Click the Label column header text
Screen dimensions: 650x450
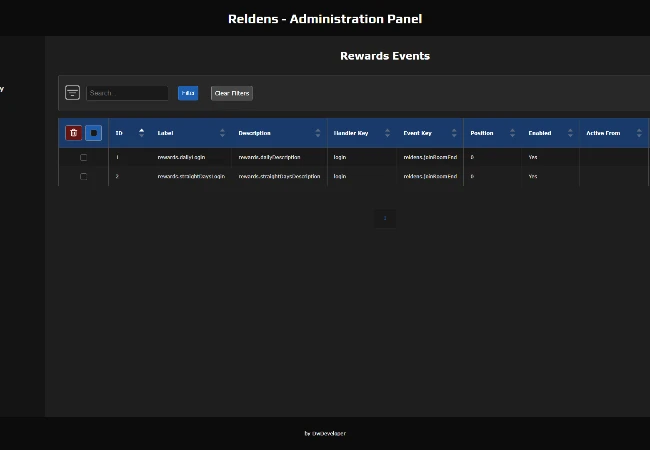pyautogui.click(x=165, y=133)
